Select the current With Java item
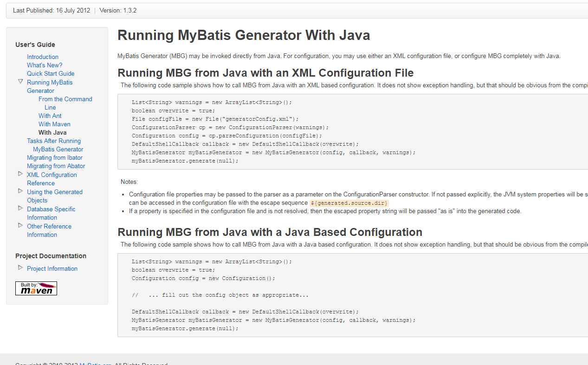Viewport: 588px width, 365px height. click(x=52, y=132)
